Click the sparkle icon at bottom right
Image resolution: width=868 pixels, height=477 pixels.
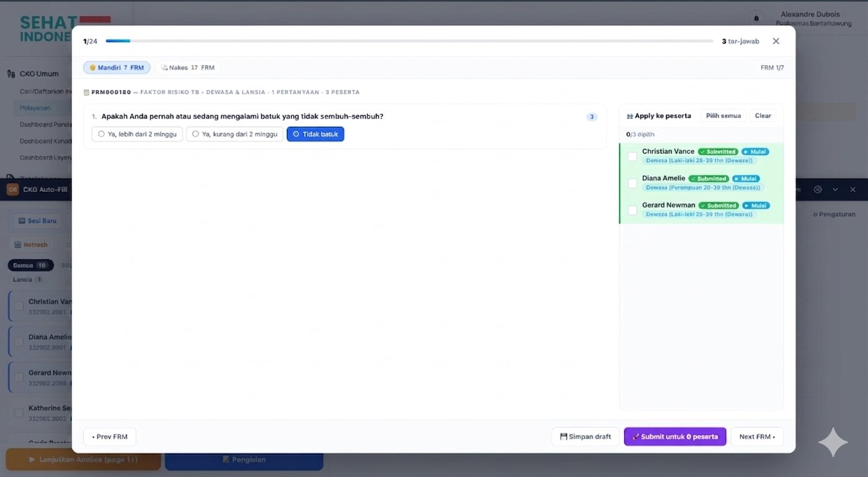click(833, 442)
